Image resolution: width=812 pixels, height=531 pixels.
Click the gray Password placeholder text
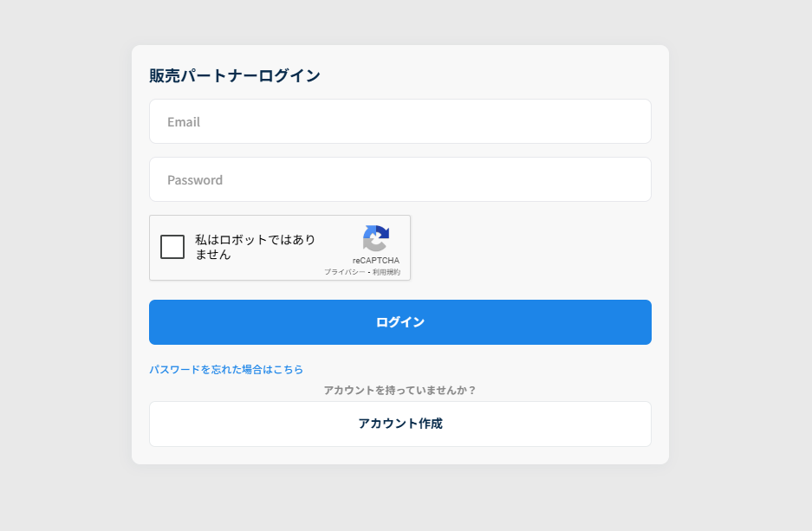coord(195,180)
